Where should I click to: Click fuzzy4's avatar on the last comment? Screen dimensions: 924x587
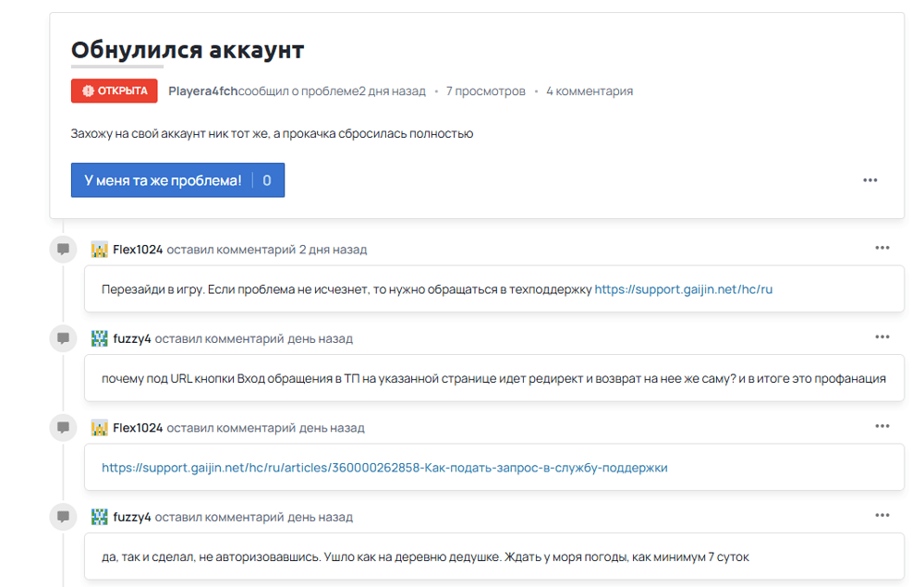[100, 517]
